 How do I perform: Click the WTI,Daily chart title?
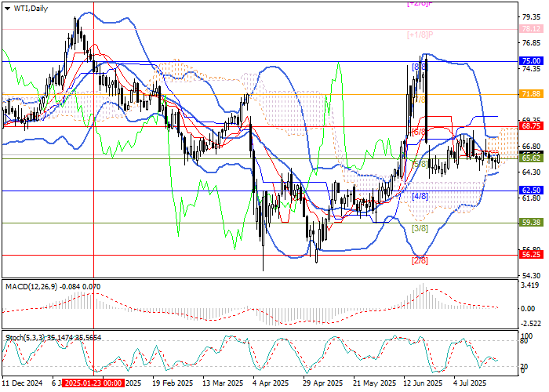pyautogui.click(x=31, y=9)
